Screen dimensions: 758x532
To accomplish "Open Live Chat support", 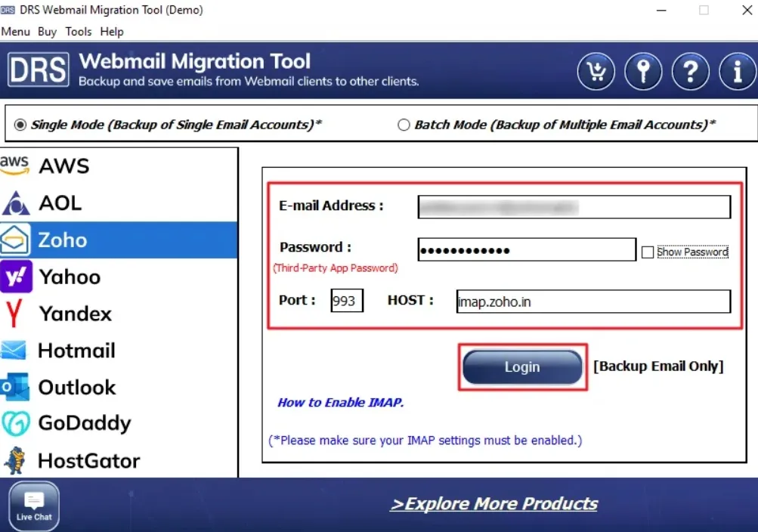I will (x=34, y=506).
